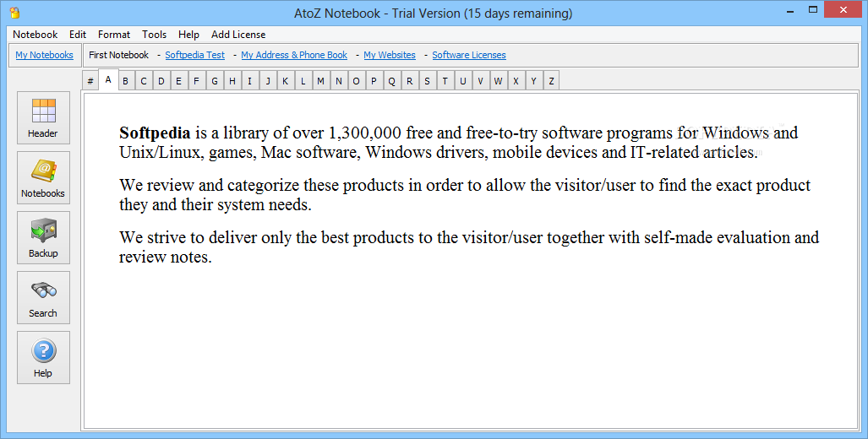Place cursor in 'We review and categorize' paragraph

pos(465,195)
